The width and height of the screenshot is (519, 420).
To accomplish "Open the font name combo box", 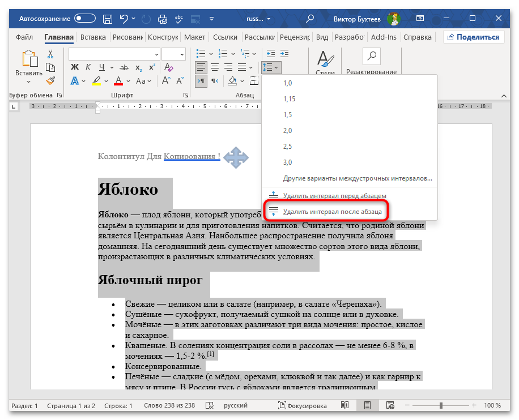I will [x=114, y=54].
